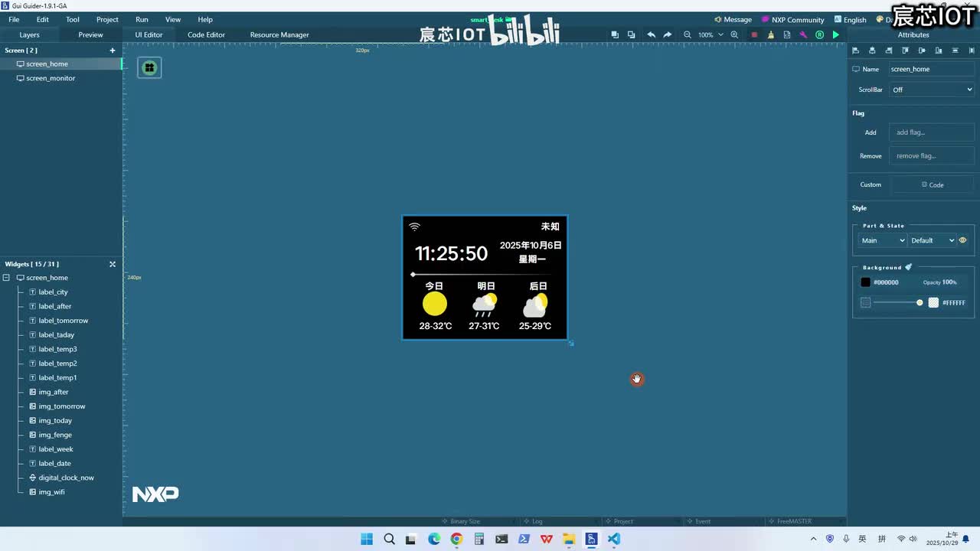Open the Tool menu
Screen dimensions: 980x551
click(73, 19)
